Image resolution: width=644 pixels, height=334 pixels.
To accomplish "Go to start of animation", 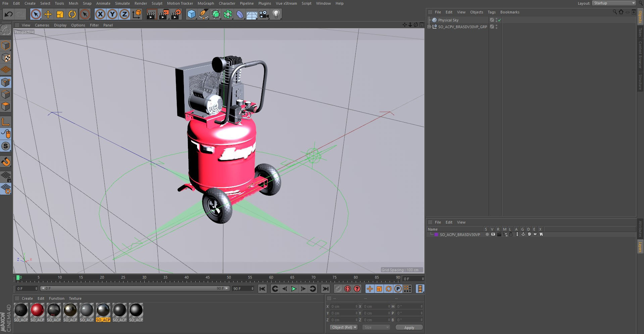I will click(x=262, y=289).
